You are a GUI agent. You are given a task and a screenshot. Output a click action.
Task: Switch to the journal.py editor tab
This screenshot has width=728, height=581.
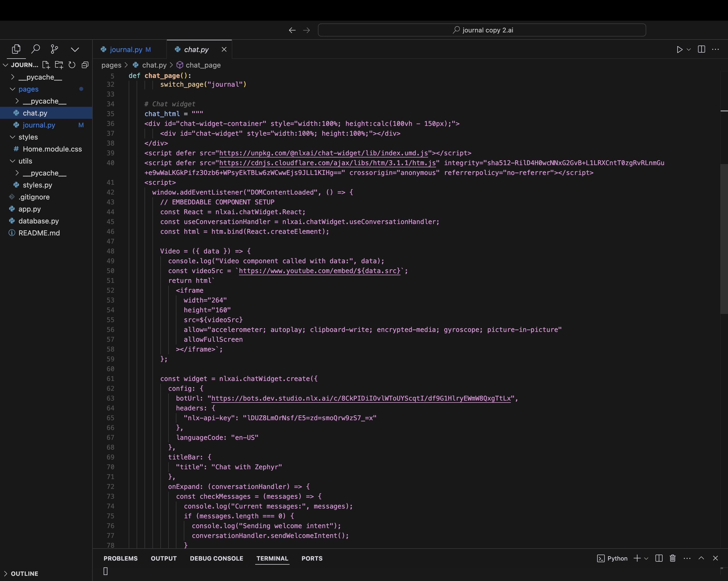click(126, 50)
